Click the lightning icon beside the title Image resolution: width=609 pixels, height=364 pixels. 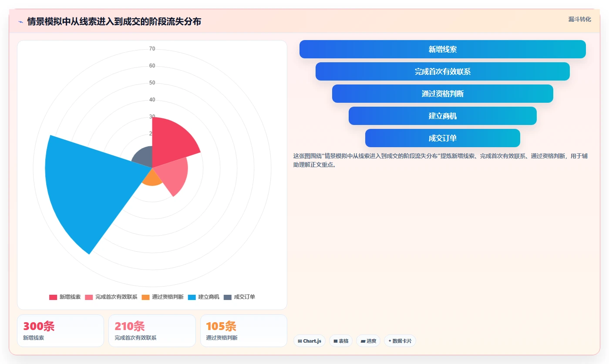pos(20,22)
